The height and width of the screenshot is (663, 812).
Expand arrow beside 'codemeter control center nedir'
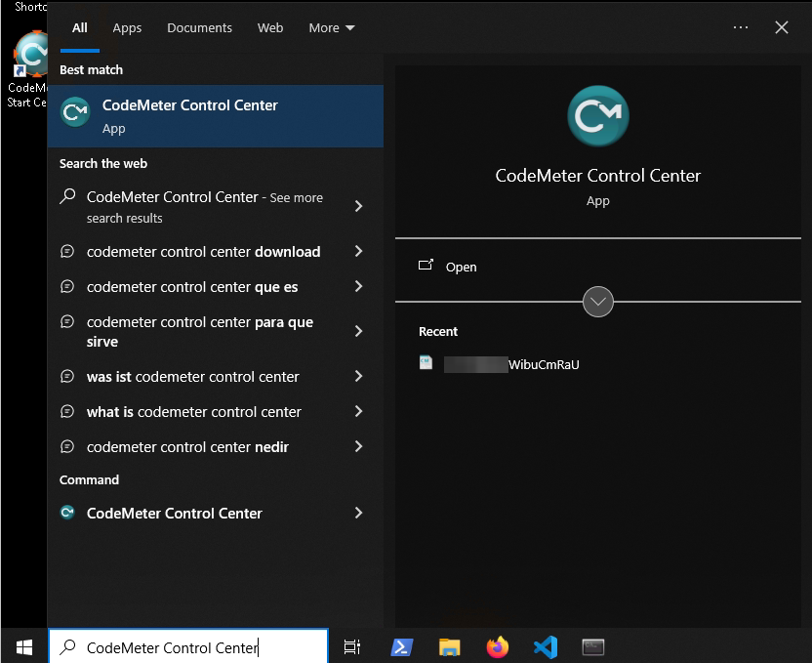click(359, 446)
